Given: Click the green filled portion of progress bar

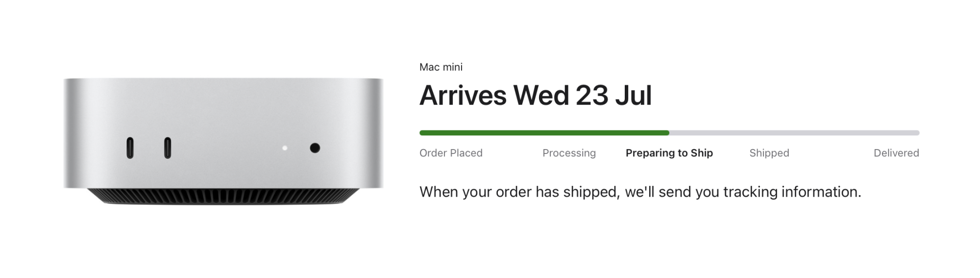Looking at the screenshot, I should point(544,133).
